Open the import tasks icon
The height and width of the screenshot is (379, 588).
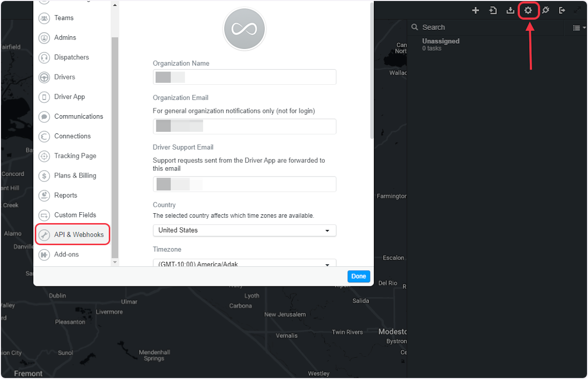(x=493, y=10)
